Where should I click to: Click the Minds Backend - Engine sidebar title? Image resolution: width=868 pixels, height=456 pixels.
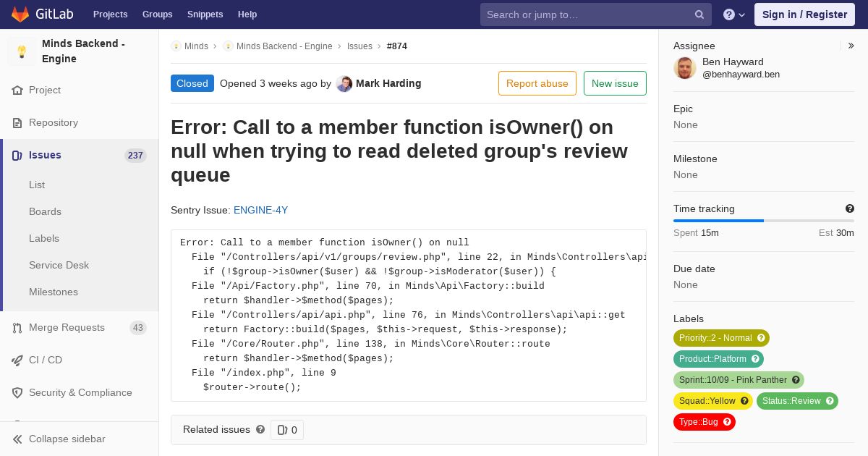(x=83, y=51)
